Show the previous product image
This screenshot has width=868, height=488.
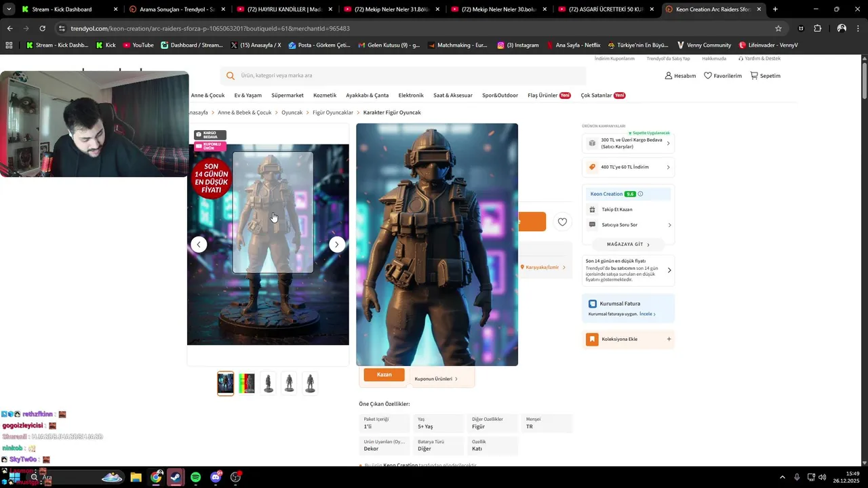coord(199,245)
